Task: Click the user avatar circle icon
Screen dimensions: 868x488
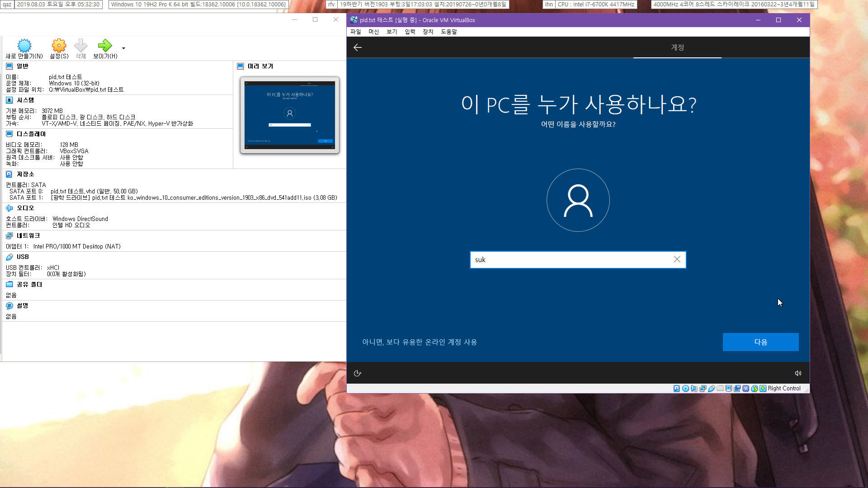Action: [x=578, y=200]
